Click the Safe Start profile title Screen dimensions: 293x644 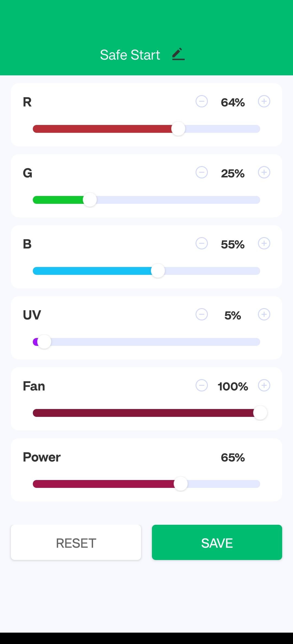pyautogui.click(x=130, y=55)
